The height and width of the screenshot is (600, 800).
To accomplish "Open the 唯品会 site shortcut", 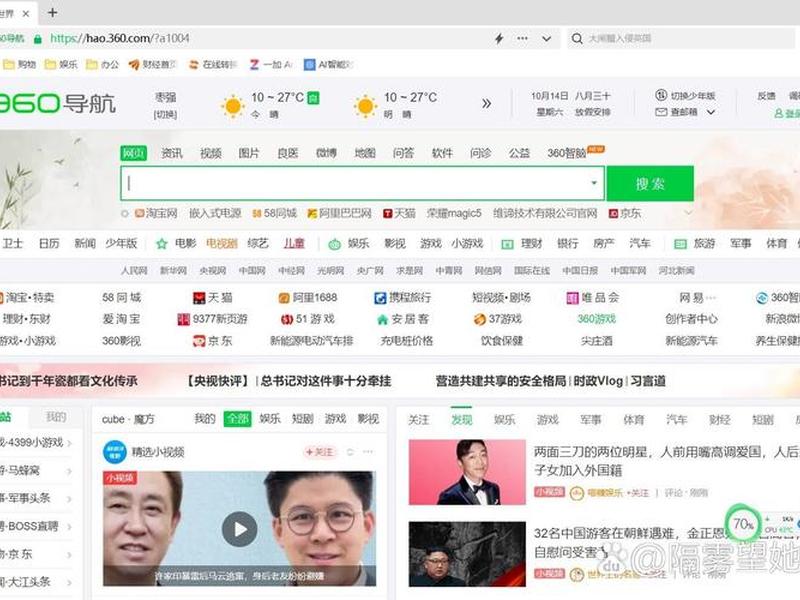I will (592, 297).
